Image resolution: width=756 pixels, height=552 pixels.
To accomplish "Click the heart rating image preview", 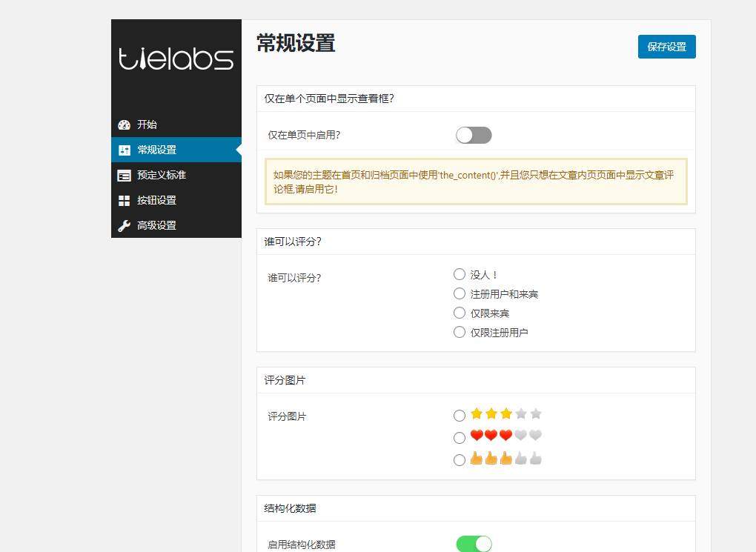I will [x=505, y=436].
